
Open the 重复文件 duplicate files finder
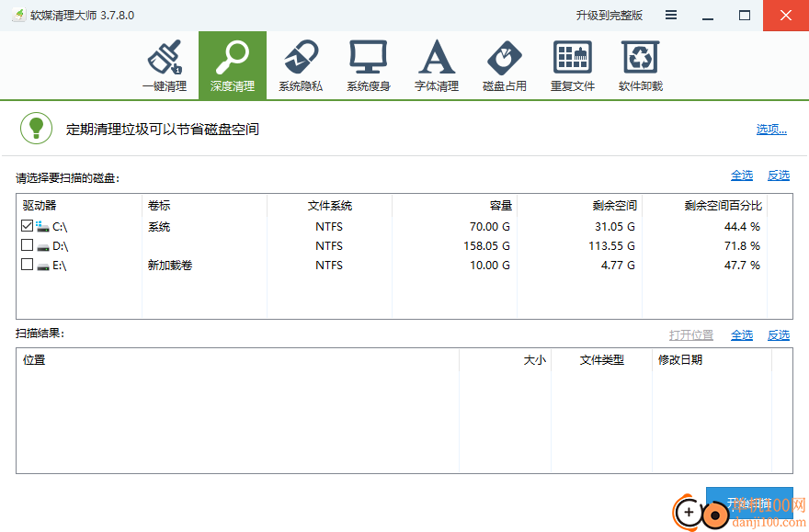[x=573, y=65]
